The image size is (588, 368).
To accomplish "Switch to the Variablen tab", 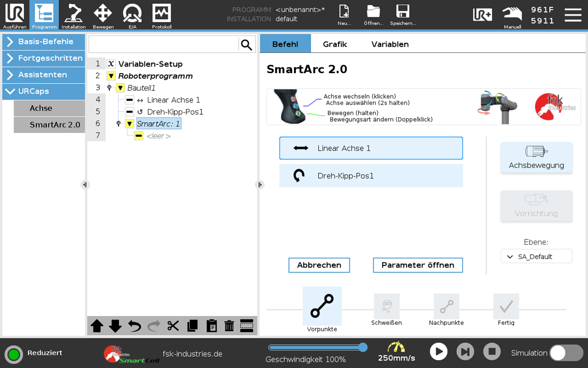I will (x=390, y=44).
